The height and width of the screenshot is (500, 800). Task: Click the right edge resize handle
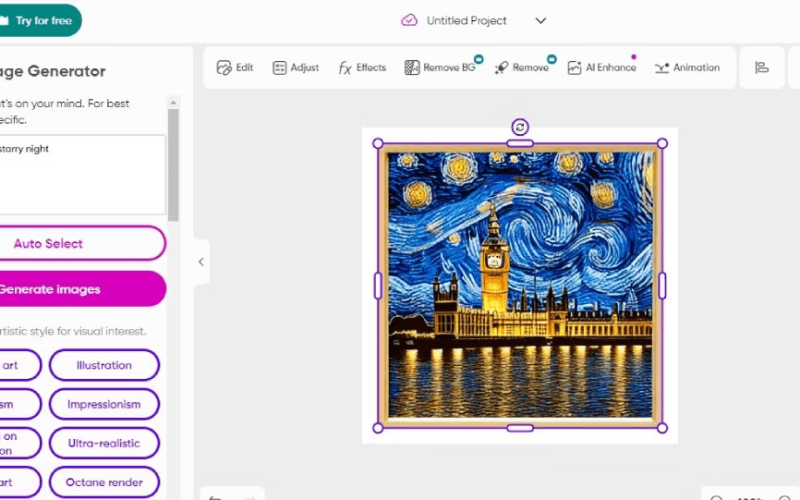click(662, 286)
